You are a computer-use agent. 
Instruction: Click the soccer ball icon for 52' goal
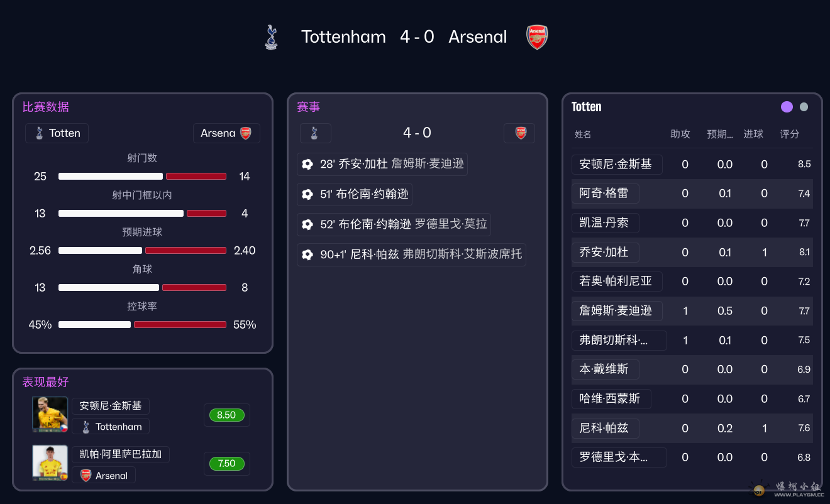click(x=307, y=224)
